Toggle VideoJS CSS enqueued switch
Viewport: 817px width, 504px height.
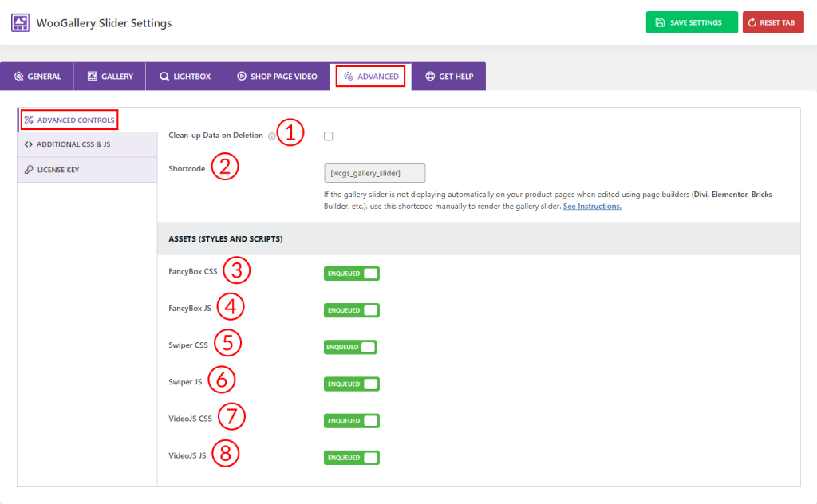pos(352,421)
